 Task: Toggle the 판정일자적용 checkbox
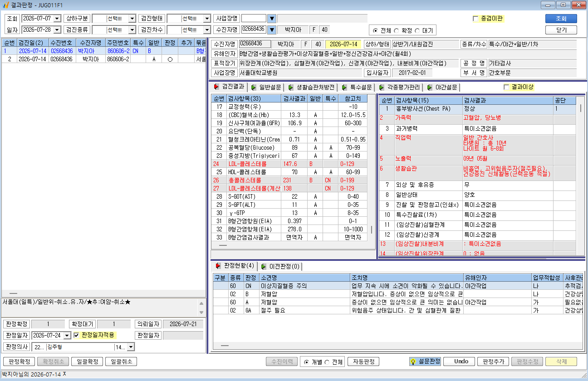pos(76,335)
